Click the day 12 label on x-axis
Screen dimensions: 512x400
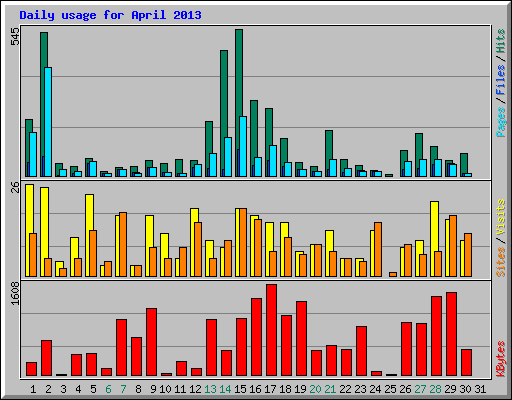tap(195, 389)
